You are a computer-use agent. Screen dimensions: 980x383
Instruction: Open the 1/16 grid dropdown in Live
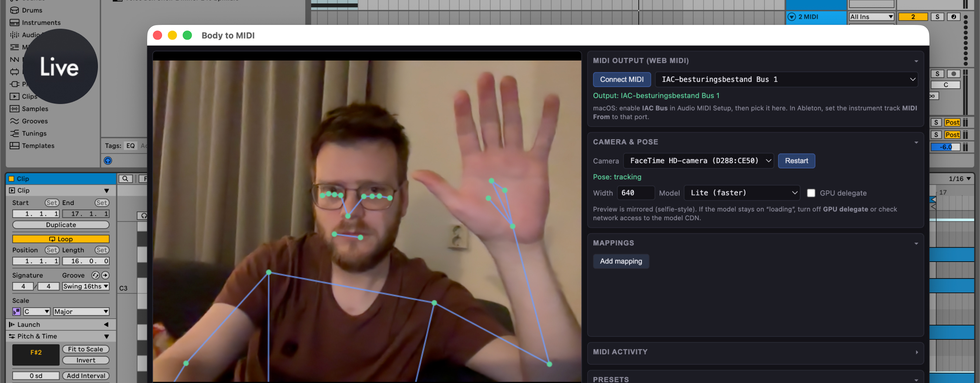[960, 179]
